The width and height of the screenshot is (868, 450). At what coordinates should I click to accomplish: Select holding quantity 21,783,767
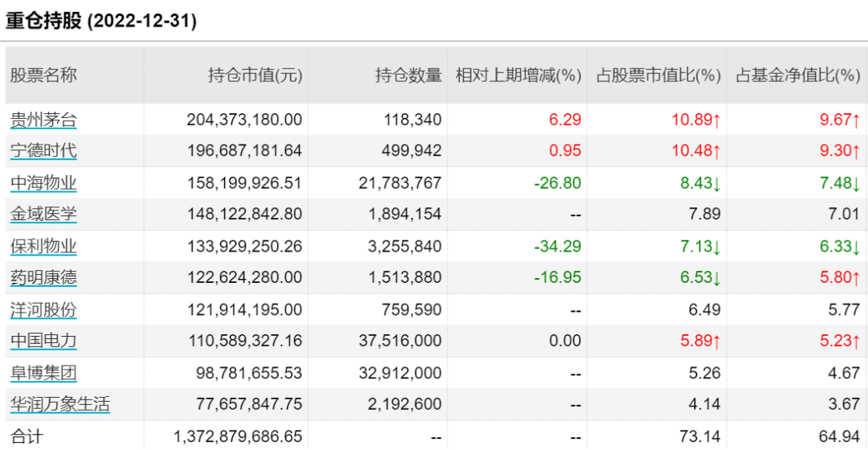point(400,182)
